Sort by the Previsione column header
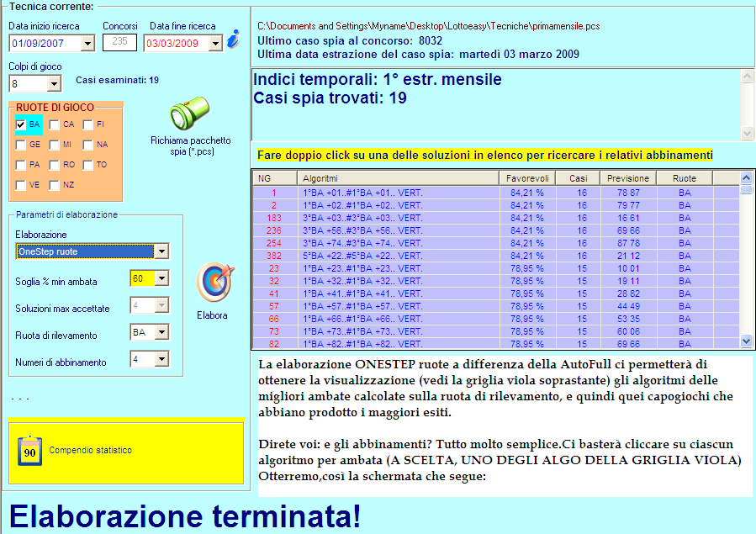This screenshot has height=534, width=756. (x=627, y=178)
